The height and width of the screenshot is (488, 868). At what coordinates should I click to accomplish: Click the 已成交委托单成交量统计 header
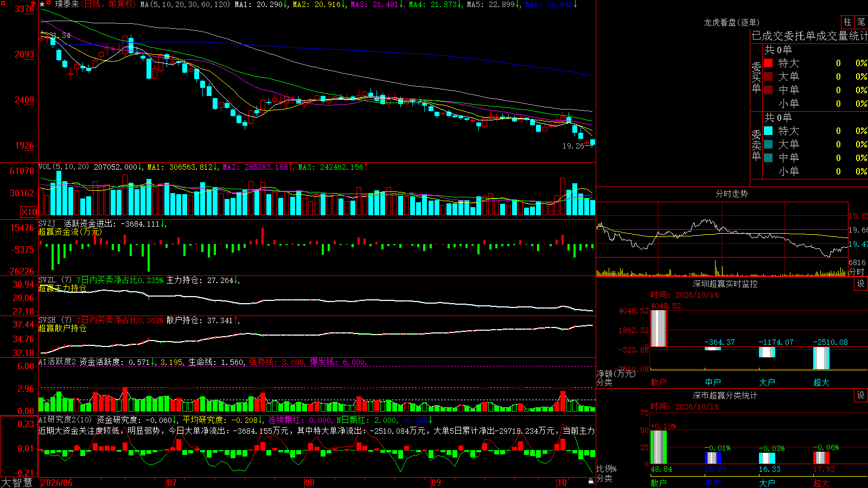tap(809, 36)
